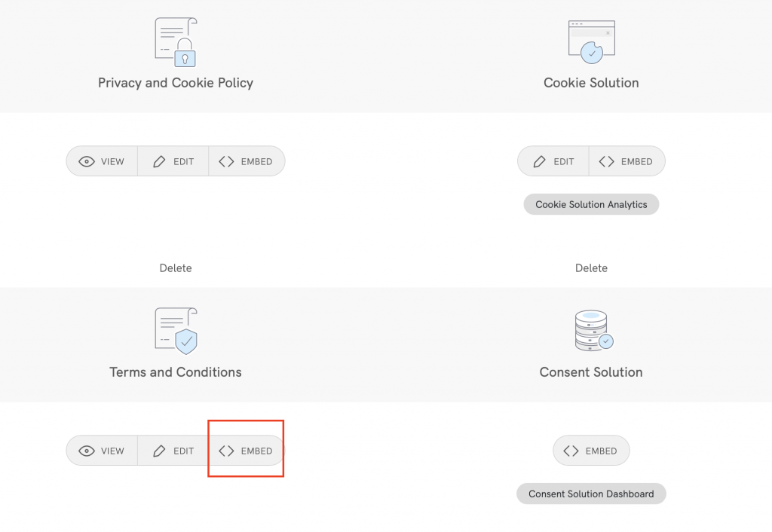
Task: Click the highlighted EMBED button for Terms and Conditions
Action: (x=246, y=450)
